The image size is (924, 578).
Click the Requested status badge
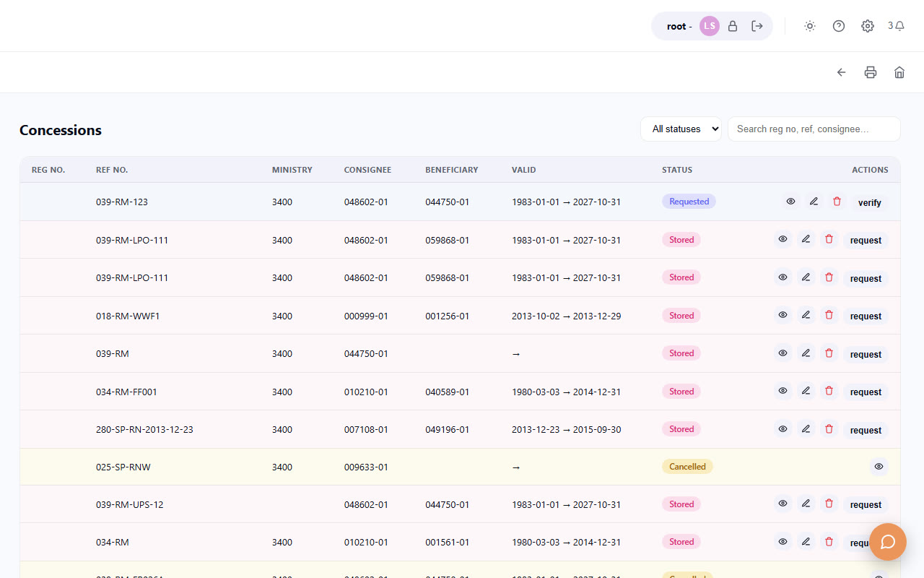(x=689, y=202)
